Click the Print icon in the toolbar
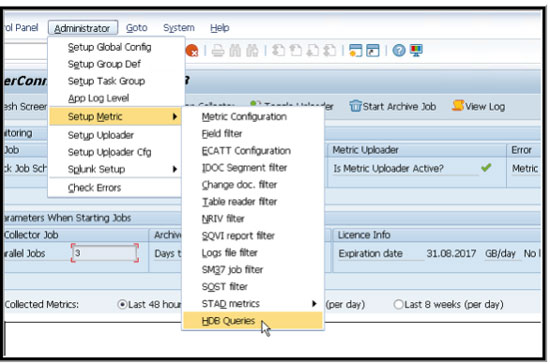Screen dimensions: 550x364 [218, 51]
